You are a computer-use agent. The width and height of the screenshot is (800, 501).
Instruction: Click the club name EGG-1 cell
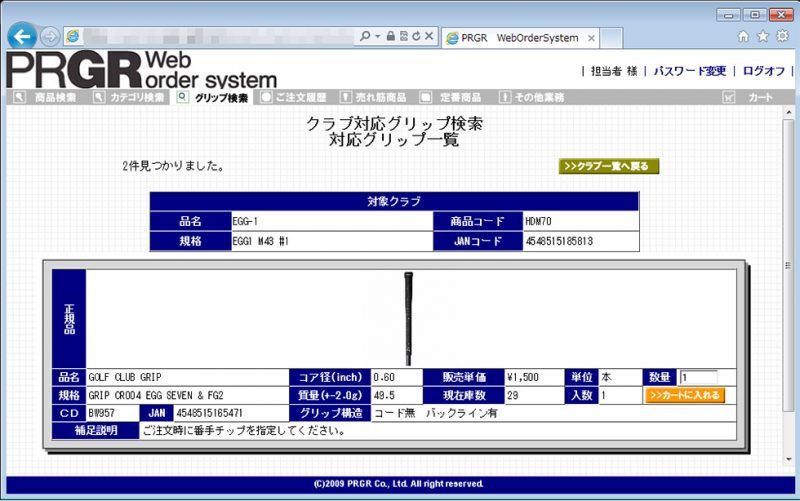point(332,221)
